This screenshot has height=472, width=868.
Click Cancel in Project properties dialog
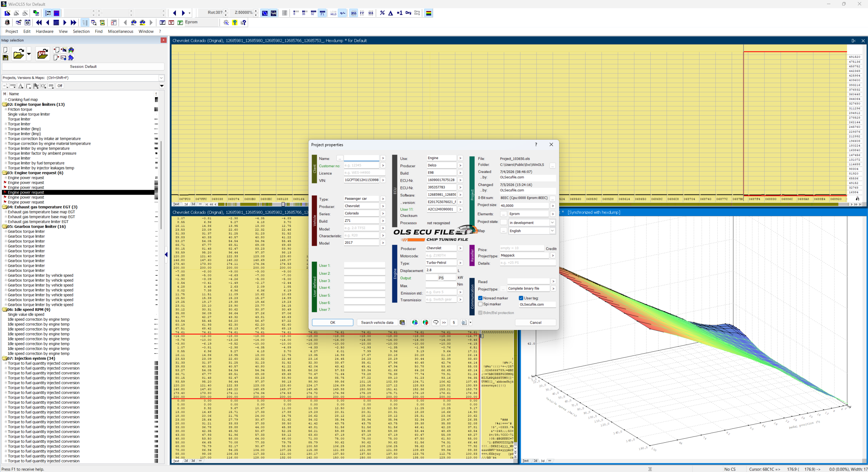coord(535,322)
